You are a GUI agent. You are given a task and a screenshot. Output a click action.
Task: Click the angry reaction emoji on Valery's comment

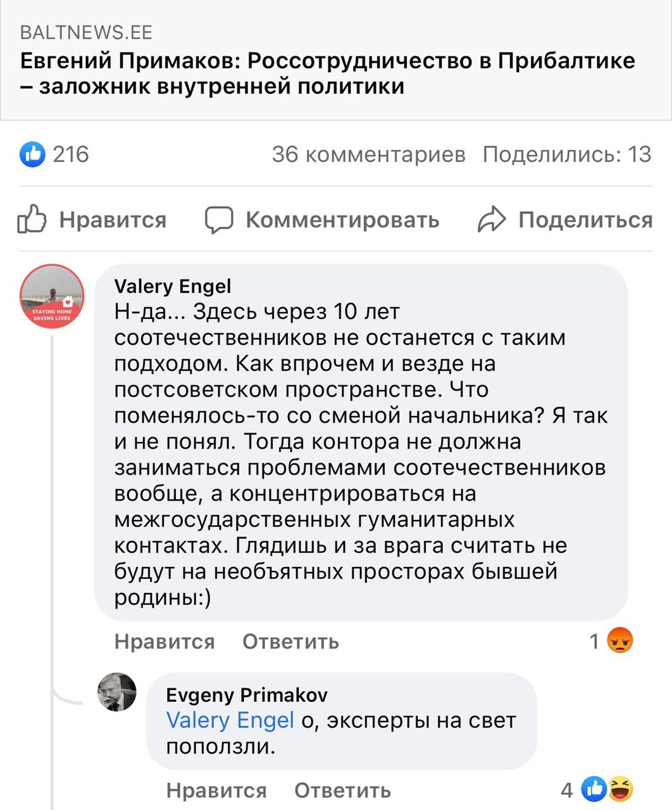(619, 641)
